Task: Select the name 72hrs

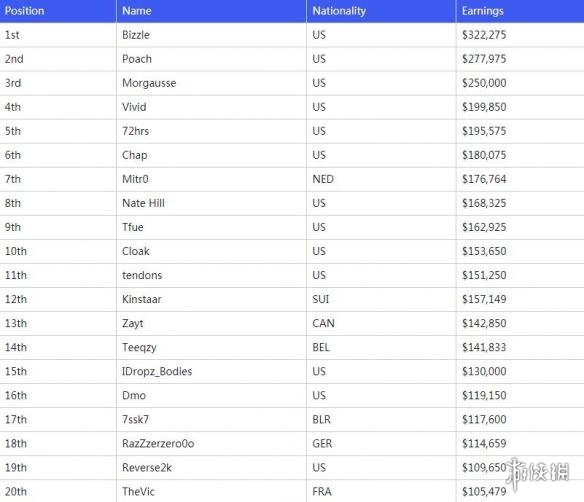Action: 136,131
